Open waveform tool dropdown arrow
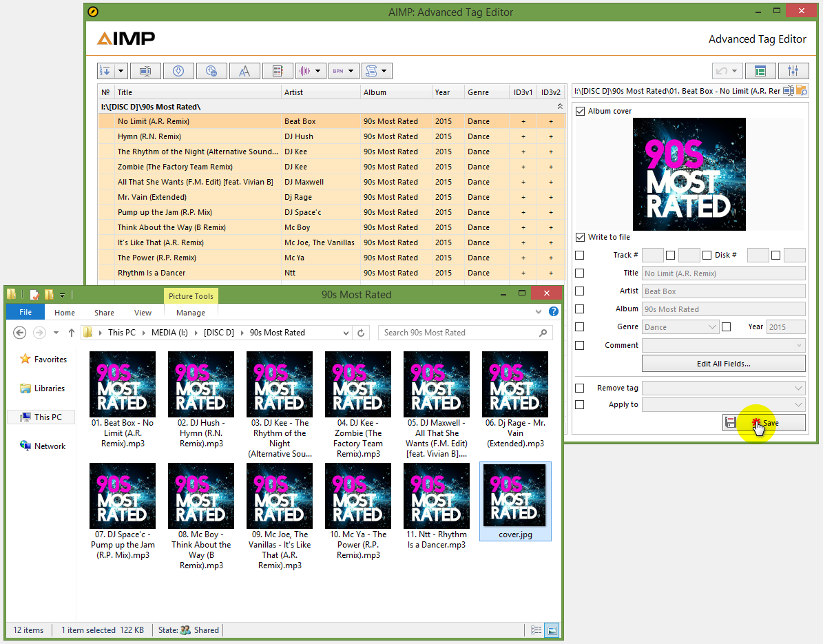This screenshot has width=823, height=644. 319,71
